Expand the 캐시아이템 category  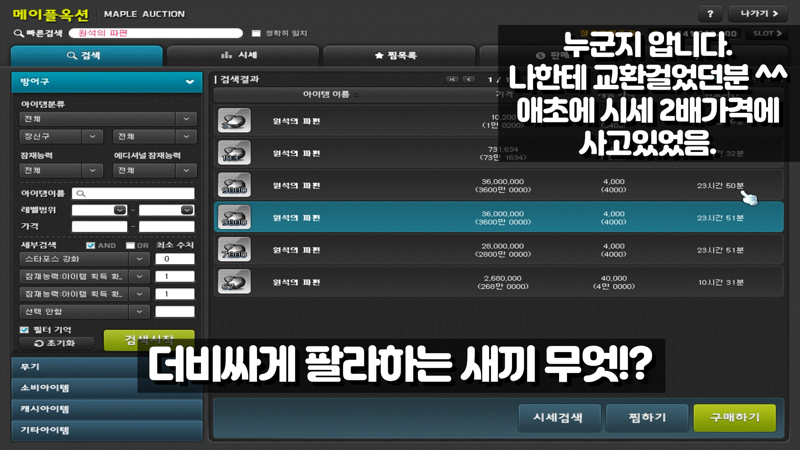coord(107,409)
